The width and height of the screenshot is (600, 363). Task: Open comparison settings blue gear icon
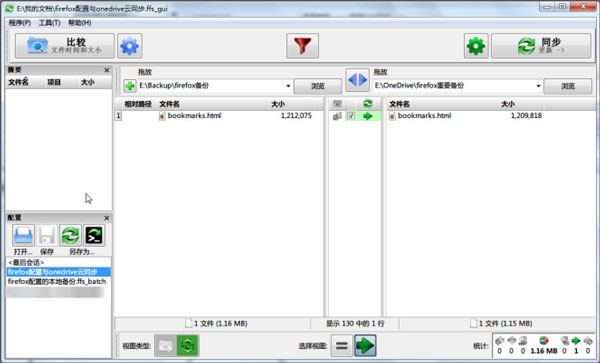(130, 46)
